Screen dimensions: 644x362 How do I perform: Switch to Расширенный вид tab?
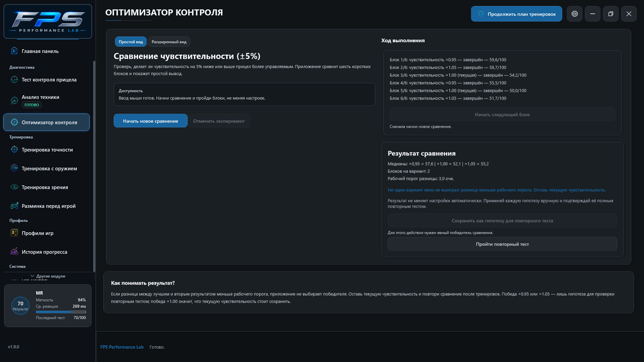[x=169, y=42]
